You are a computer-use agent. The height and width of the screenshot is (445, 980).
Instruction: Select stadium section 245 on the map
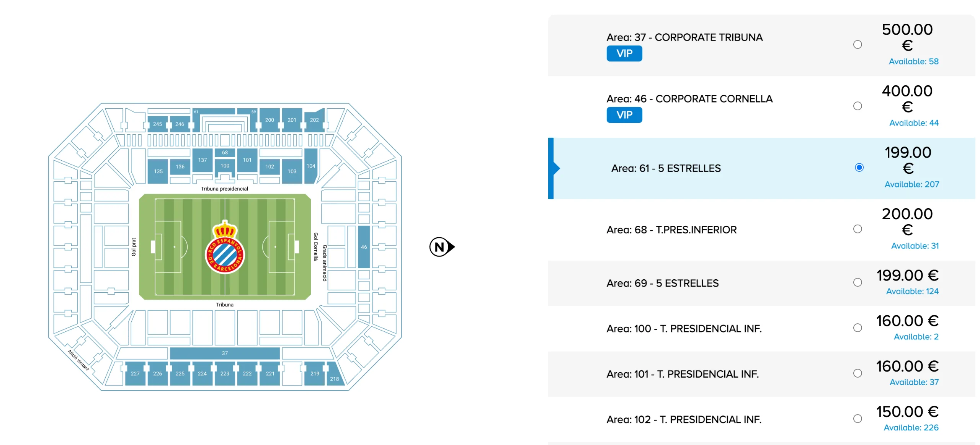point(157,124)
